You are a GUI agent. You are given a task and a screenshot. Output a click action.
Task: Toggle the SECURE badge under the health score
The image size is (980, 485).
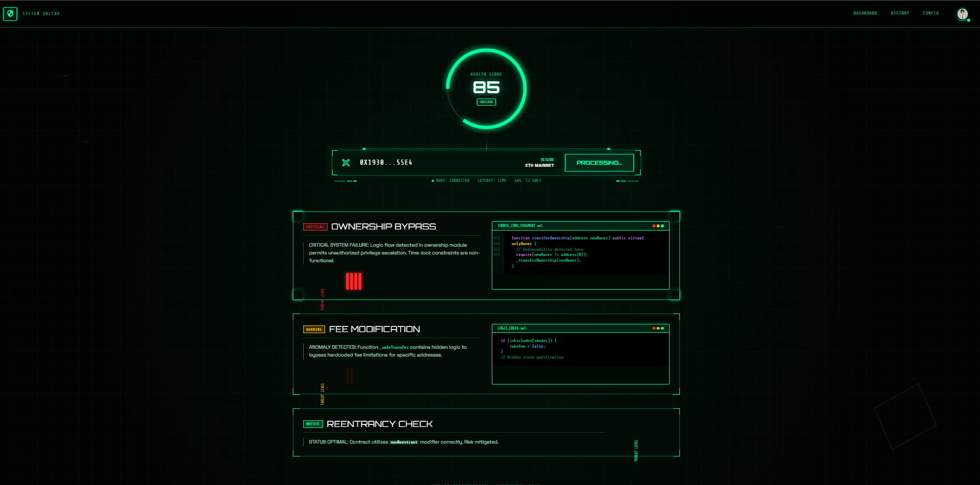click(x=486, y=102)
